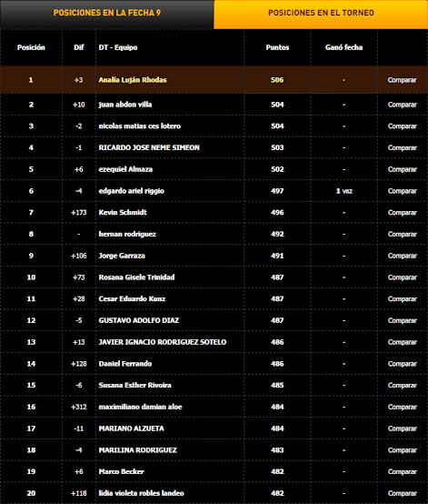This screenshot has width=428, height=504.
Task: Select the 1 vez value in Ganó fecha
Action: 343,191
